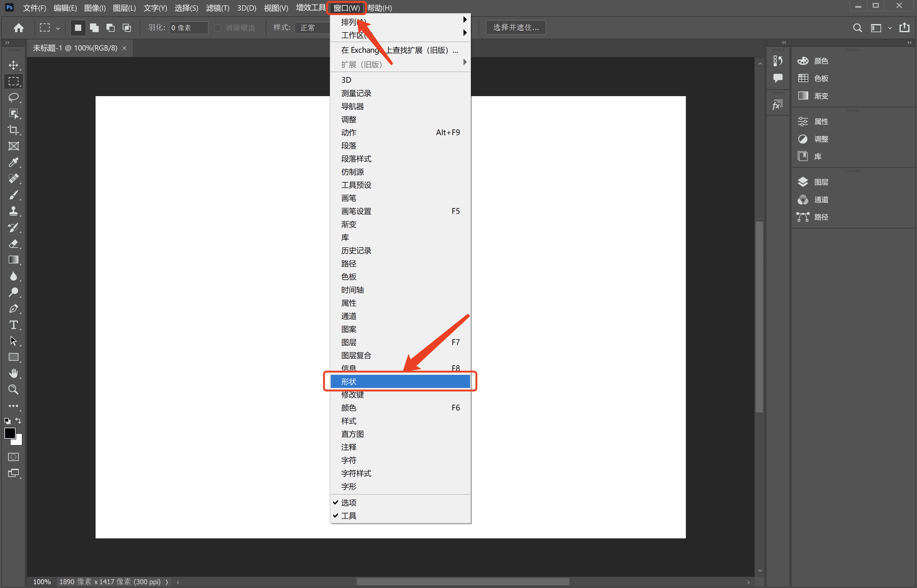
Task: Open the Layers panel icon
Action: [803, 182]
